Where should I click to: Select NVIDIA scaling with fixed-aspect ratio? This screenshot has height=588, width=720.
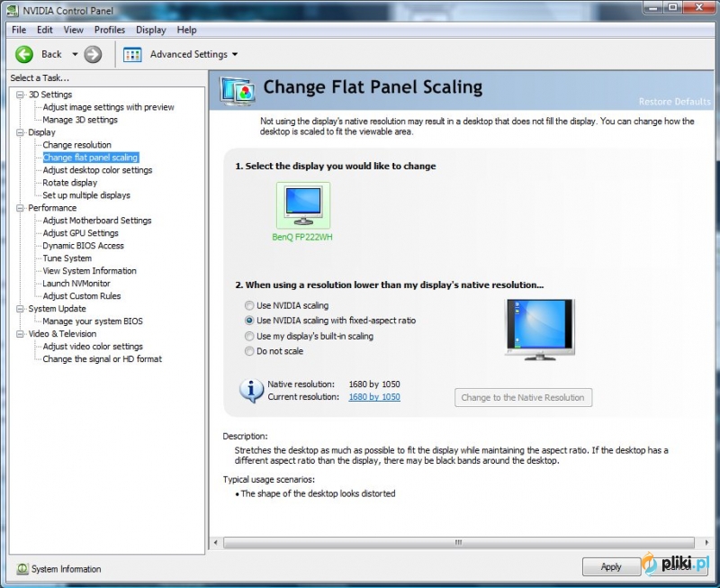(249, 321)
